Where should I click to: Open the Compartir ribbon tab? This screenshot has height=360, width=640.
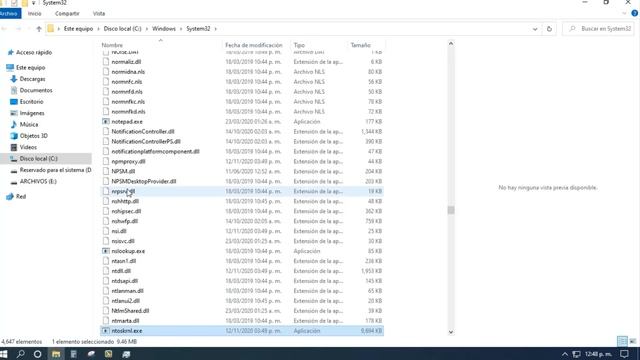(67, 13)
